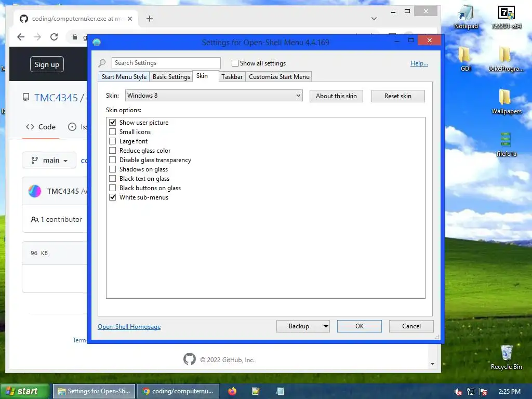Open the Wallpapers desktop folder
532x399 pixels.
(x=506, y=101)
